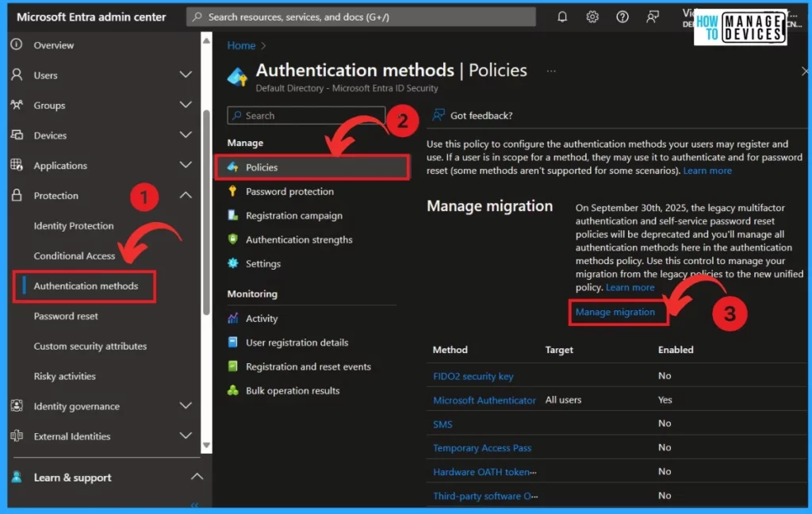Click the top search resources field
Viewport: 812px width, 514px height.
point(361,17)
